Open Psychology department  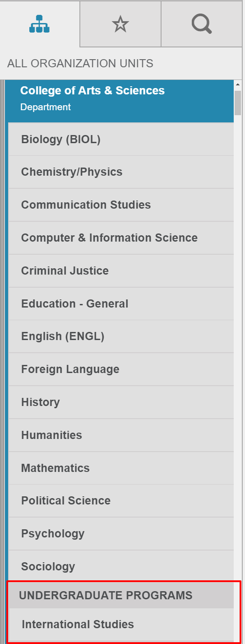[121, 534]
